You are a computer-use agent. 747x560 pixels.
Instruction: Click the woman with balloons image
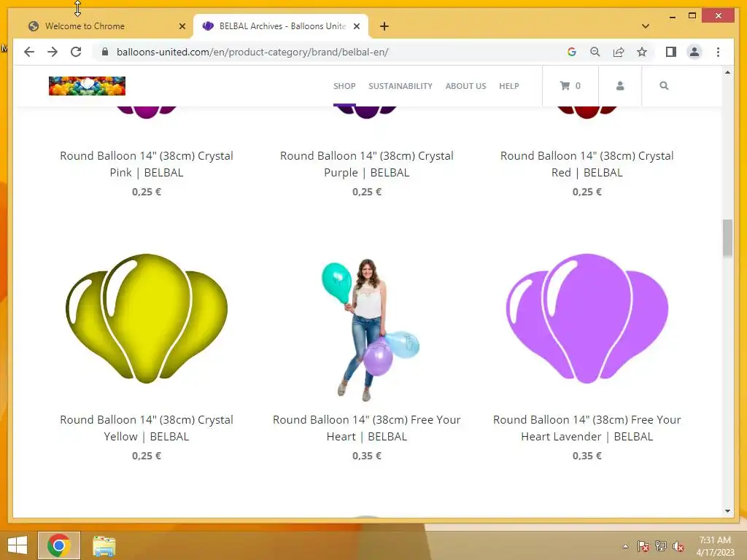pos(368,330)
